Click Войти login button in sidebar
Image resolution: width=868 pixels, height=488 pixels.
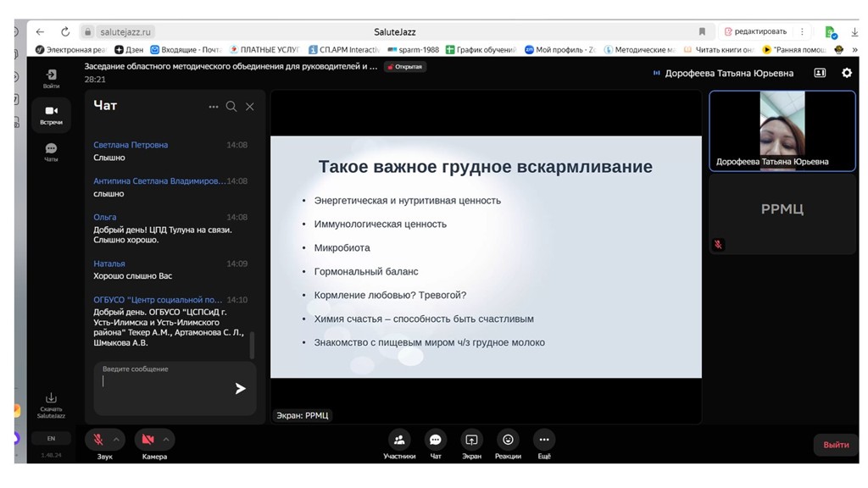[x=51, y=78]
